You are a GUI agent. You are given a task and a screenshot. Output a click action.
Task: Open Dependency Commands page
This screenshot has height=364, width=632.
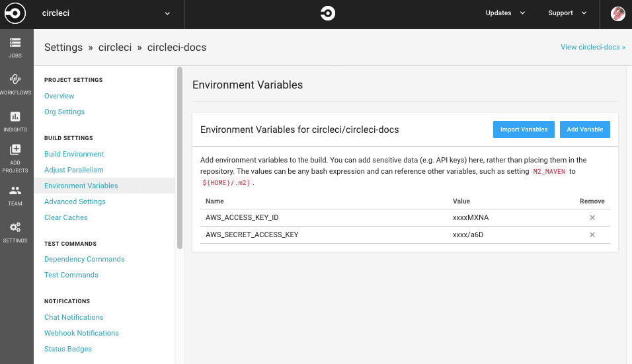[x=84, y=259]
